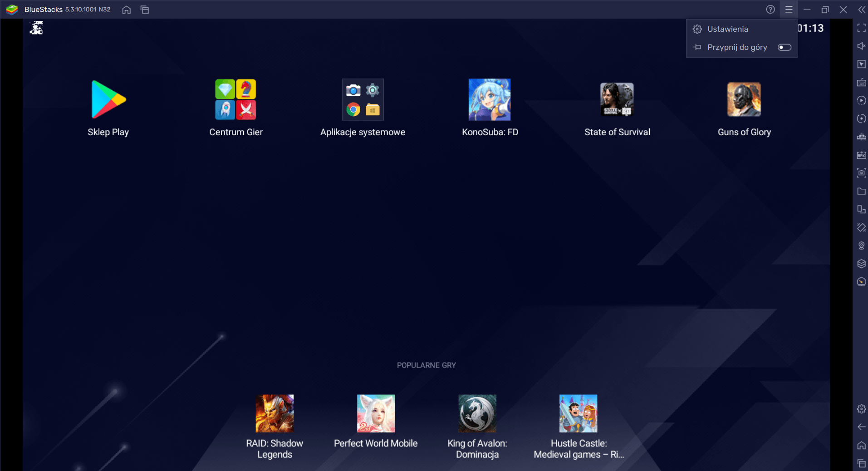Image resolution: width=868 pixels, height=471 pixels.
Task: Open the media folder icon in sidebar
Action: pyautogui.click(x=861, y=191)
